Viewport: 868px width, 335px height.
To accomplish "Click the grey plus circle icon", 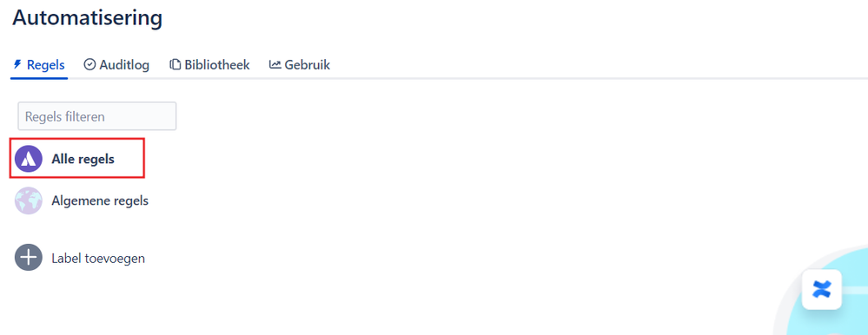I will pyautogui.click(x=28, y=258).
